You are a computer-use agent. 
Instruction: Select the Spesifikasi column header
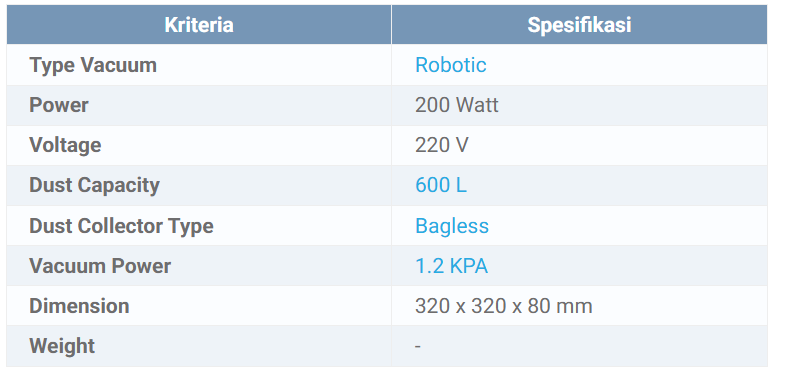click(x=579, y=25)
